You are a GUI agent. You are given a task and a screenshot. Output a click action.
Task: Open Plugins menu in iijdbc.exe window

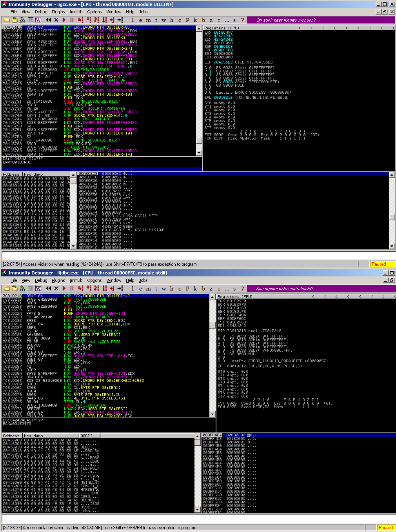tap(58, 280)
